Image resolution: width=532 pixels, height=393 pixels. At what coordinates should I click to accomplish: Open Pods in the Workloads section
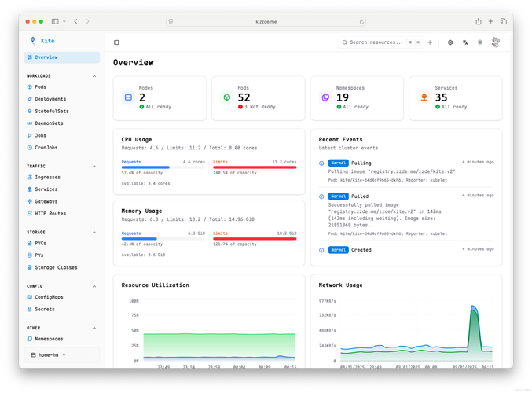click(x=40, y=87)
